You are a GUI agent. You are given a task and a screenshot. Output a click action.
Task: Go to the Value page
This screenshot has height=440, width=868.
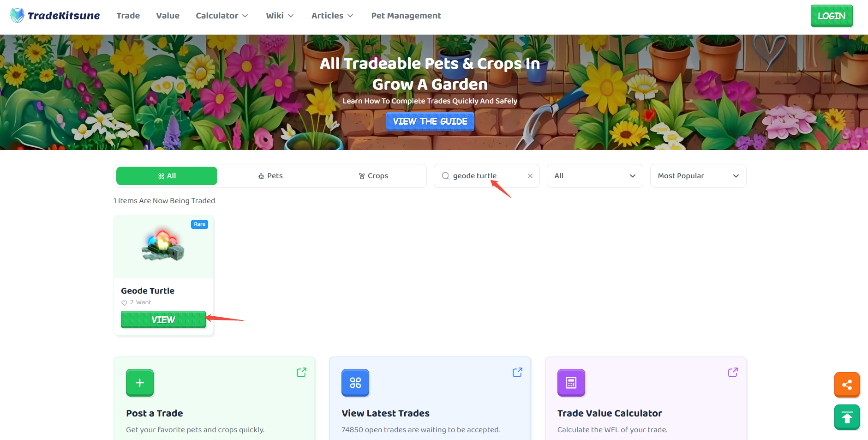pyautogui.click(x=168, y=16)
